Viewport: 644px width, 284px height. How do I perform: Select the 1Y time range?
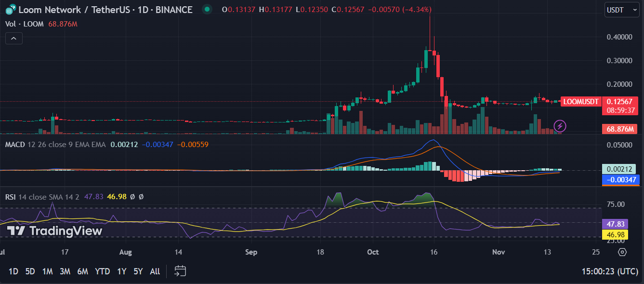point(121,271)
